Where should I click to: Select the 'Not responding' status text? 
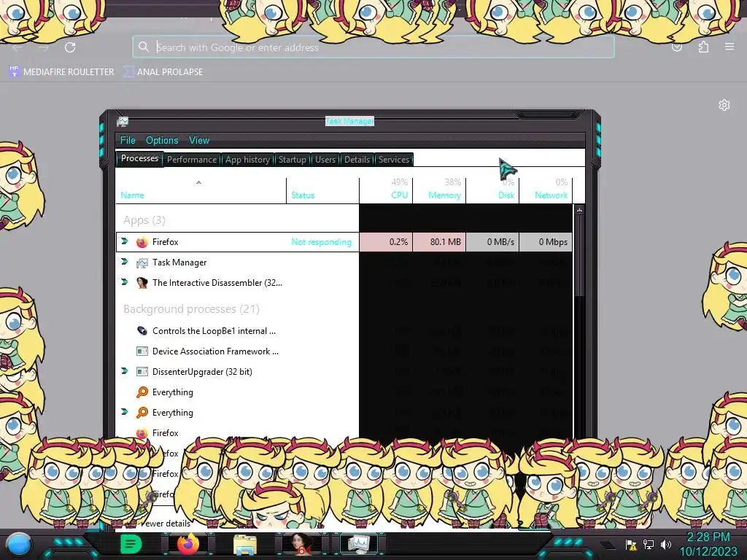(x=322, y=242)
